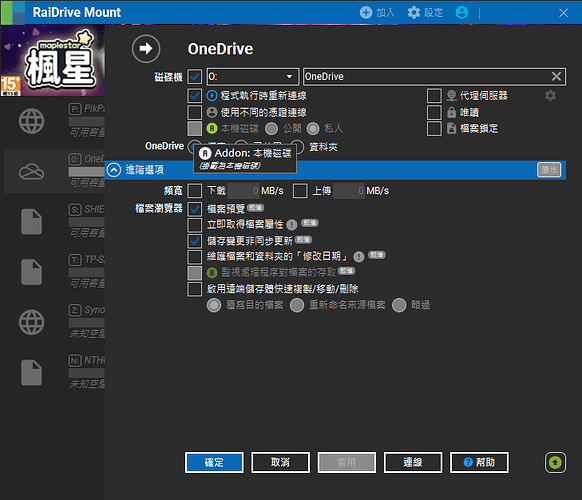582x500 pixels.
Task: Click info icon beside 修改日期 option
Action: 359,256
